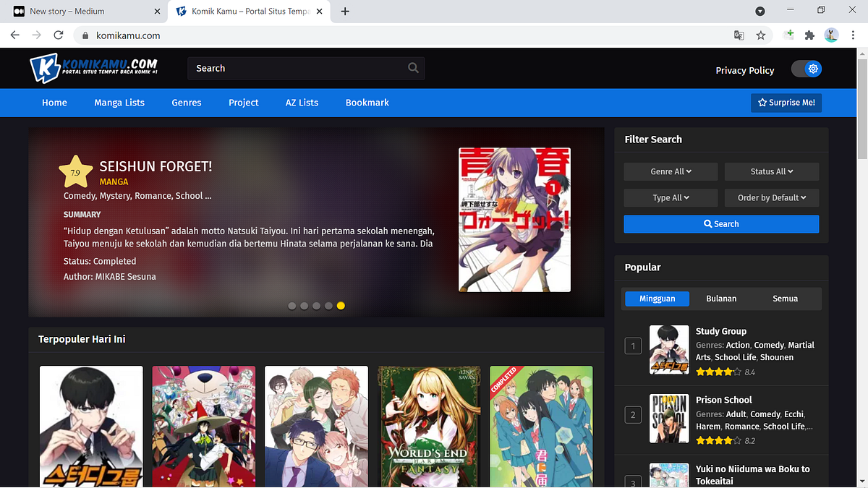Bookmark this page with the star icon
This screenshot has width=868, height=488.
761,35
